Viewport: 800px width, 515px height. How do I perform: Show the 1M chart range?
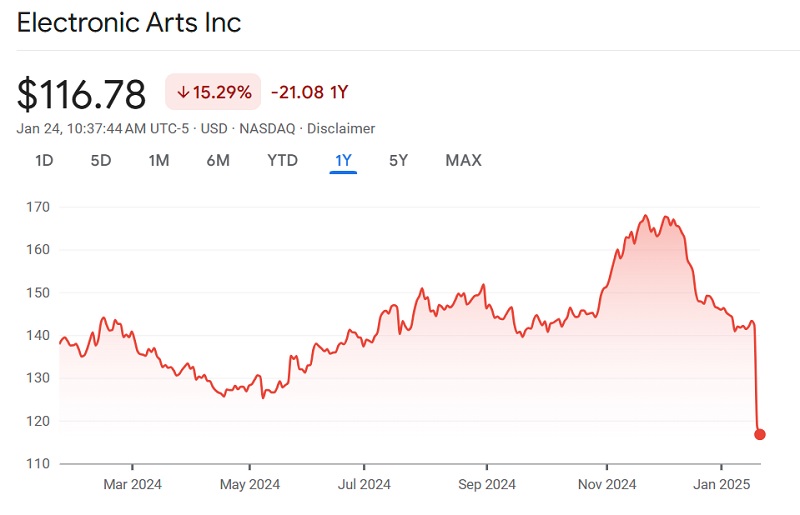pos(159,160)
